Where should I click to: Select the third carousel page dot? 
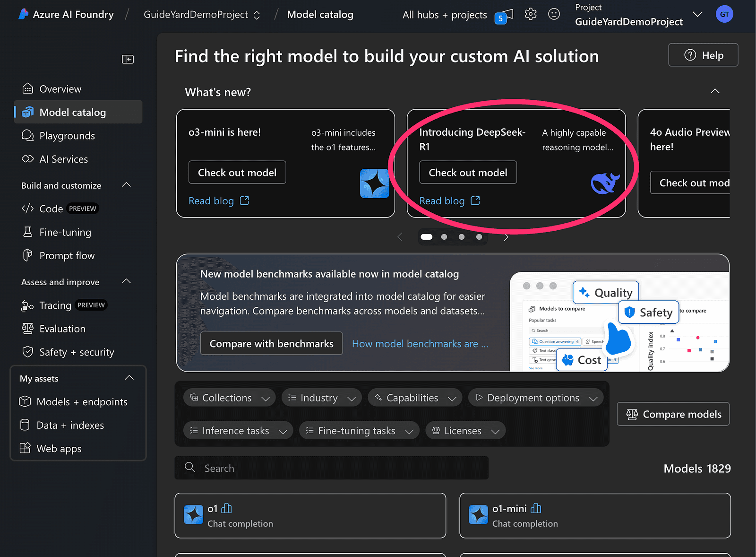(462, 237)
